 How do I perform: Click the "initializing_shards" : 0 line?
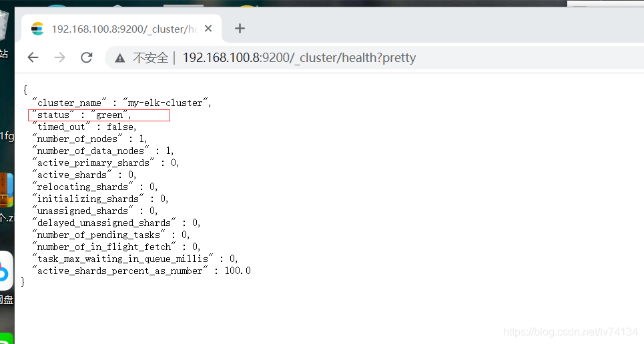(100, 199)
